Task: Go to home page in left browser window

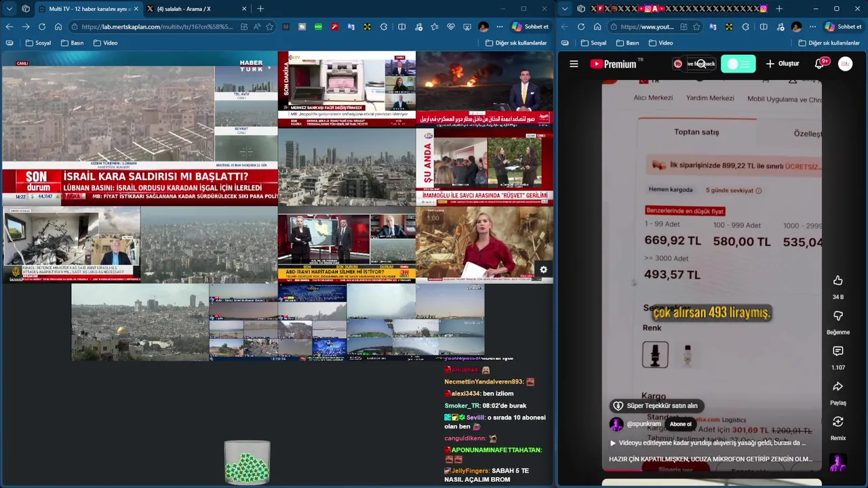Action: [58, 26]
